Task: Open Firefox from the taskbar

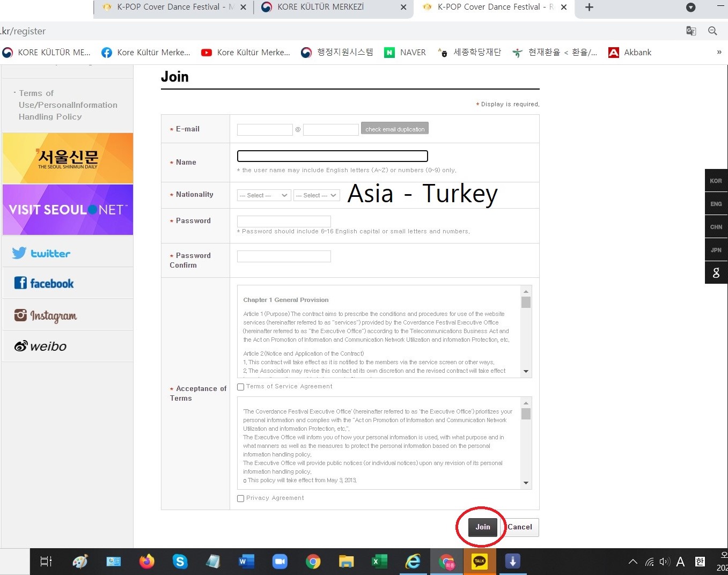Action: [146, 562]
